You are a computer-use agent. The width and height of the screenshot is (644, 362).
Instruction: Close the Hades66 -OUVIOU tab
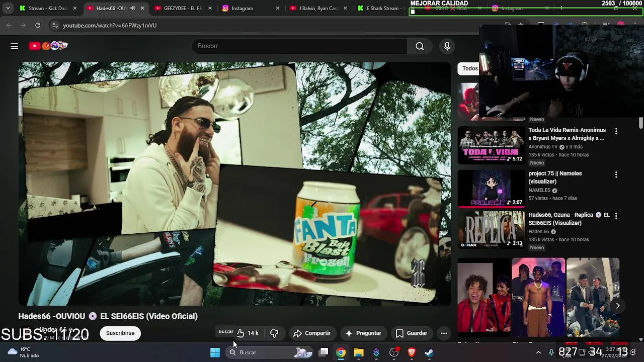pos(142,8)
